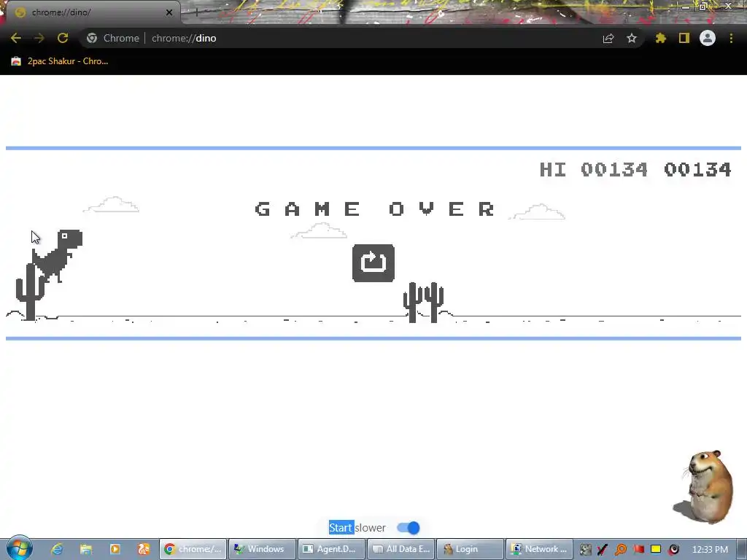
Task: Click the Chrome site info icon in address bar
Action: coord(92,38)
